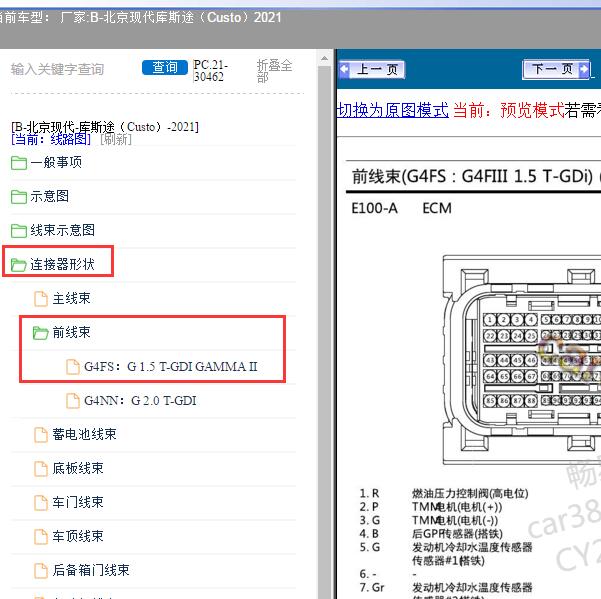Open the 主线束 document
The image size is (601, 599).
tap(71, 298)
